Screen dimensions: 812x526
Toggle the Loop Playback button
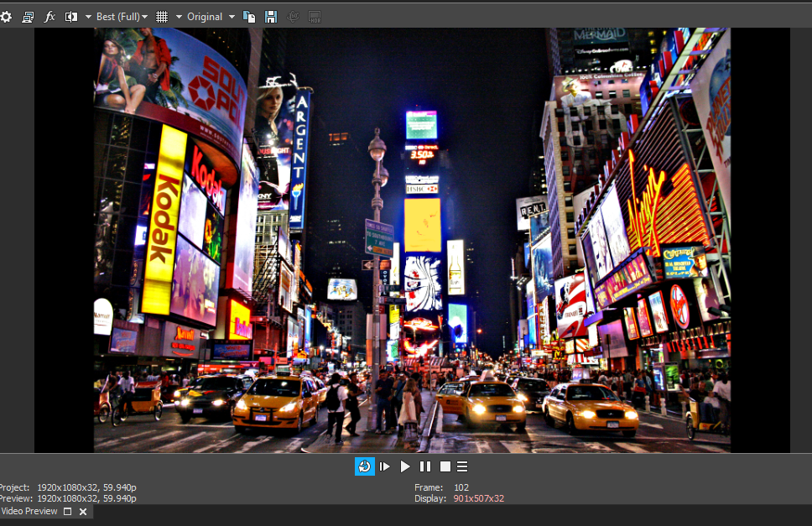pos(365,466)
